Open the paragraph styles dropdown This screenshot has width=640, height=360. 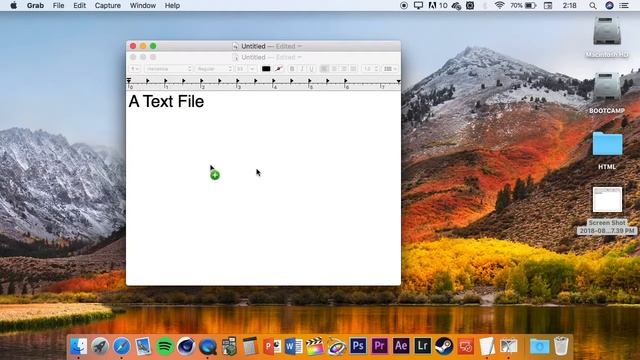pyautogui.click(x=135, y=69)
